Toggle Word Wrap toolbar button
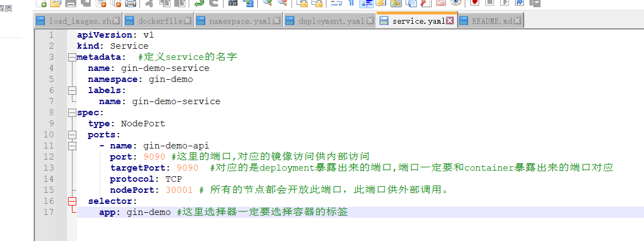Screen dimensions: 644x241 coord(336,3)
